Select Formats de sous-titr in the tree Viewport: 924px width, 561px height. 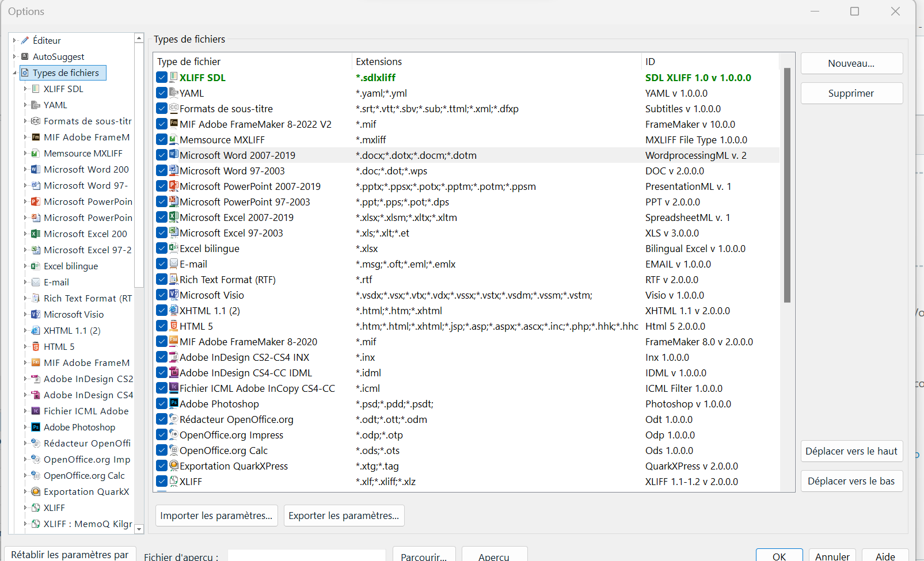(x=88, y=121)
